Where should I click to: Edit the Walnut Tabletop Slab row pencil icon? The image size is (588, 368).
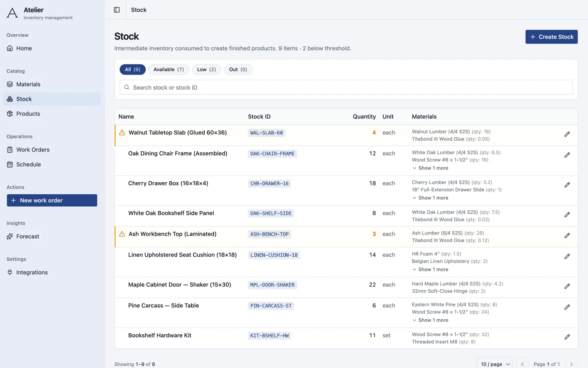[x=567, y=134]
